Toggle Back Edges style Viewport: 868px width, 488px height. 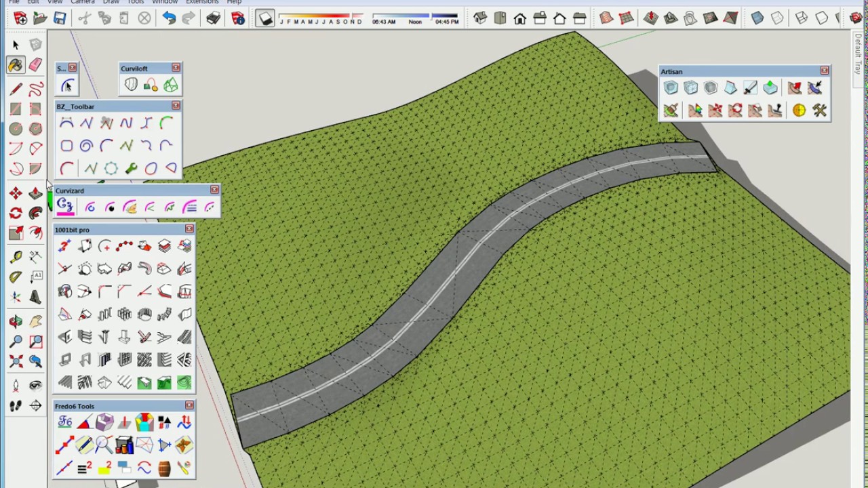pyautogui.click(x=777, y=18)
